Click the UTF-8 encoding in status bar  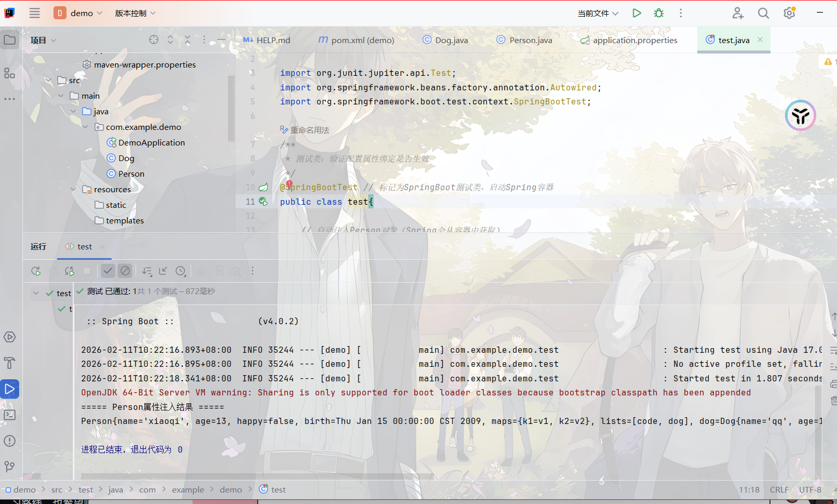[810, 489]
